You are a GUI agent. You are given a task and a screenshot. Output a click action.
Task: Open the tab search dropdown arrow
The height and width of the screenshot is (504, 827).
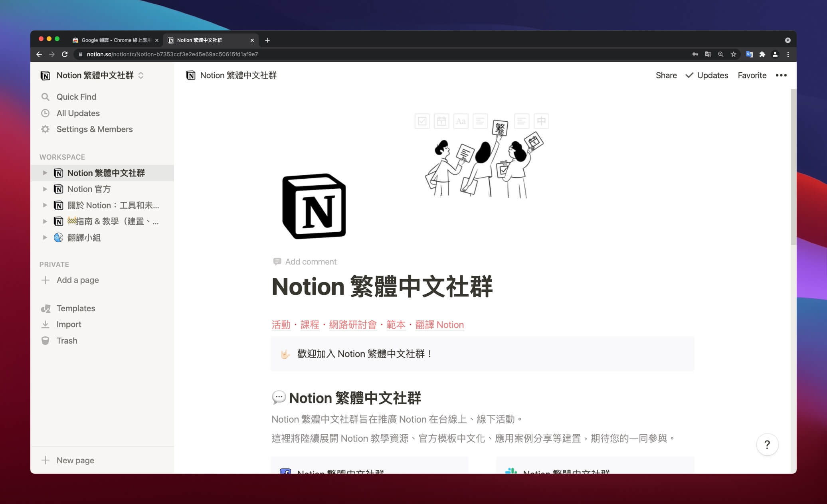pos(787,40)
